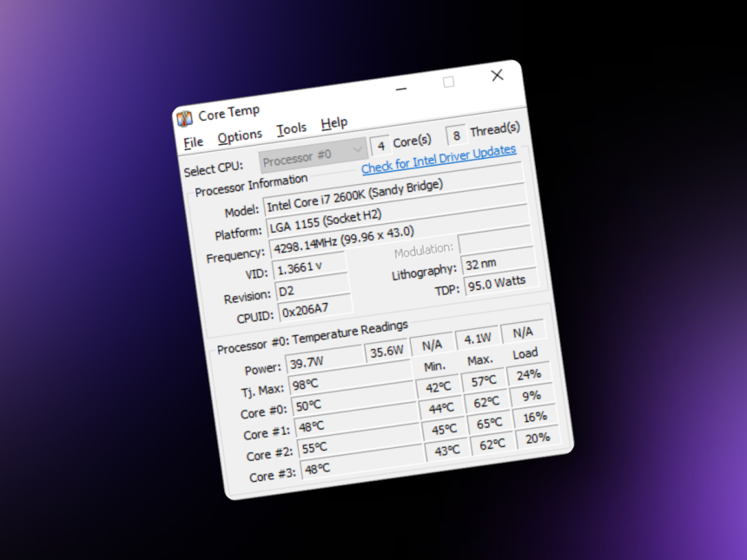Click the 8 Thread(s) count field
Screen dimensions: 747x560
pyautogui.click(x=456, y=136)
